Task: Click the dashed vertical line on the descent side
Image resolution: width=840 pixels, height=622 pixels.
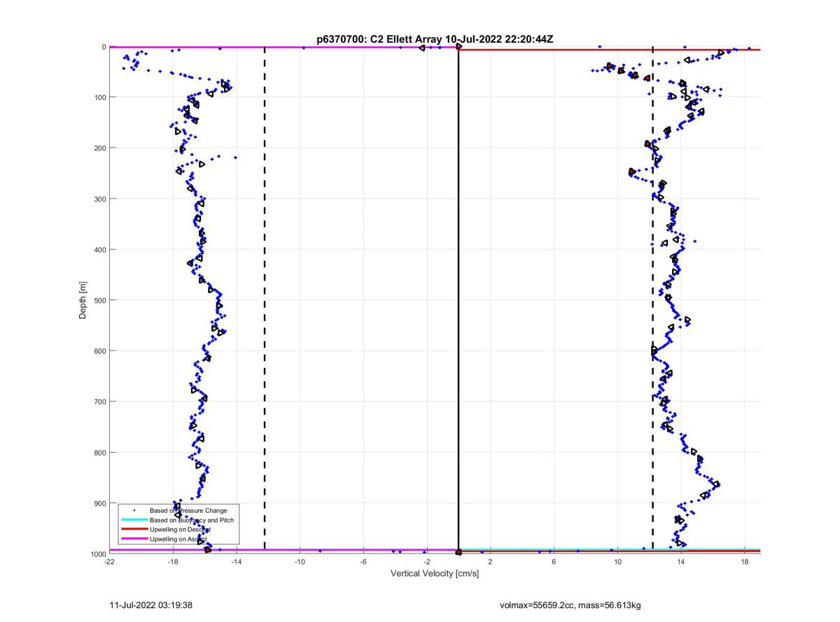Action: point(652,301)
